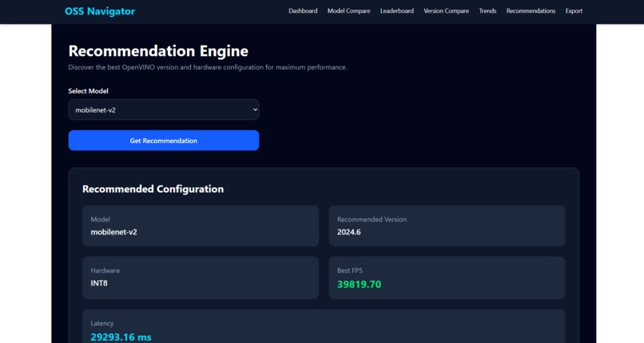Click the 29293.16 ms latency value
Image resolution: width=644 pixels, height=343 pixels.
pos(121,337)
